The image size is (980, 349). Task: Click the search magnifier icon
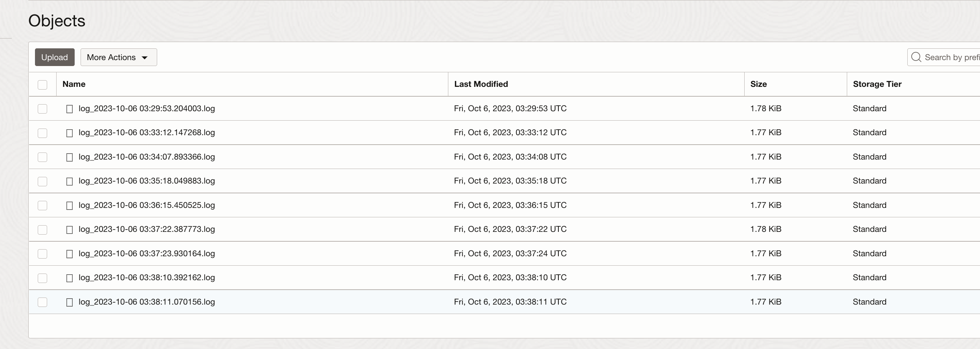pyautogui.click(x=916, y=57)
